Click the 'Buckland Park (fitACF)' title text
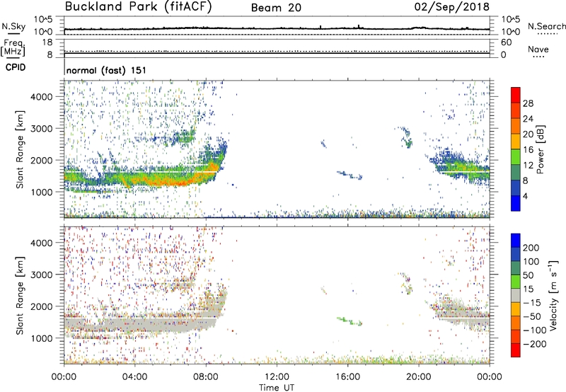This screenshot has width=566, height=392. [x=138, y=7]
